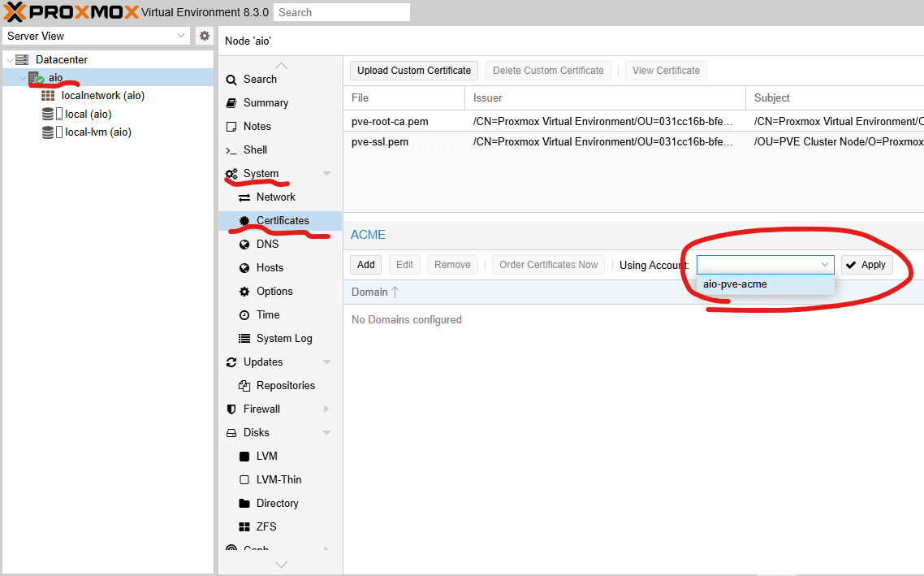
Task: Select the pve-ssl.pem row
Action: pyautogui.click(x=633, y=142)
